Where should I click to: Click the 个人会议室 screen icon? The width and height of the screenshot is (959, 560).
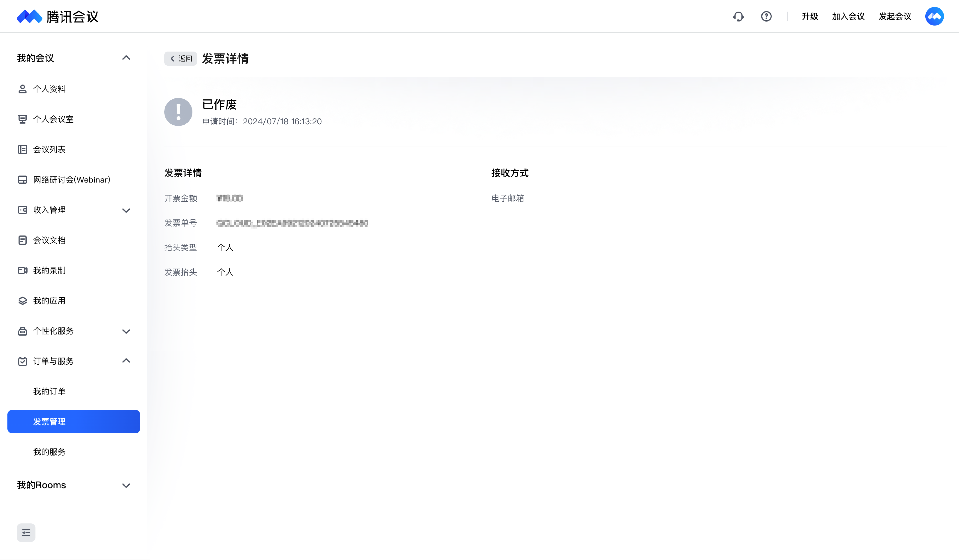coord(22,119)
